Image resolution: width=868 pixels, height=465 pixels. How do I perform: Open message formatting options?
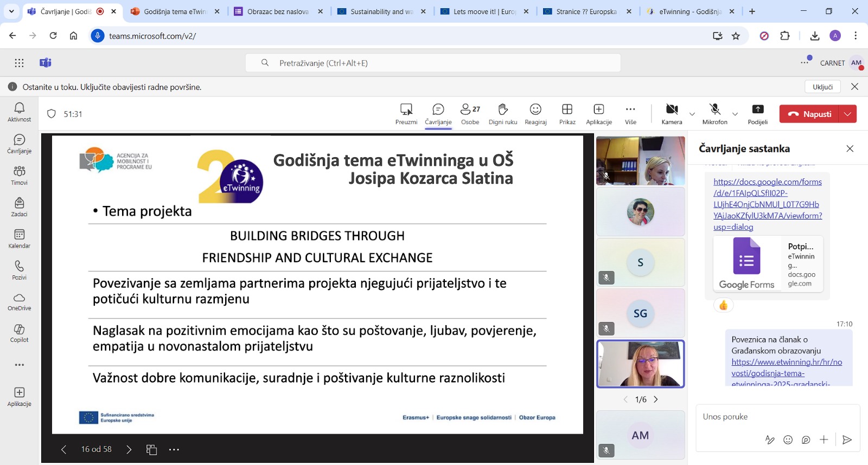(x=770, y=440)
